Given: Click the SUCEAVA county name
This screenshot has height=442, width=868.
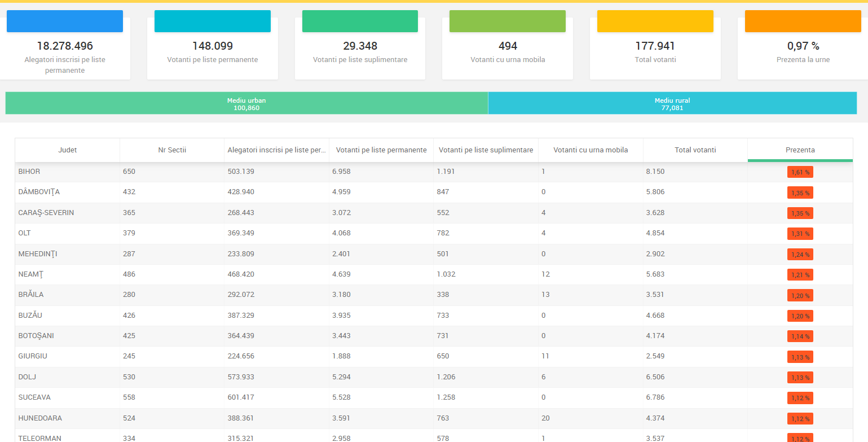Looking at the screenshot, I should 34,397.
